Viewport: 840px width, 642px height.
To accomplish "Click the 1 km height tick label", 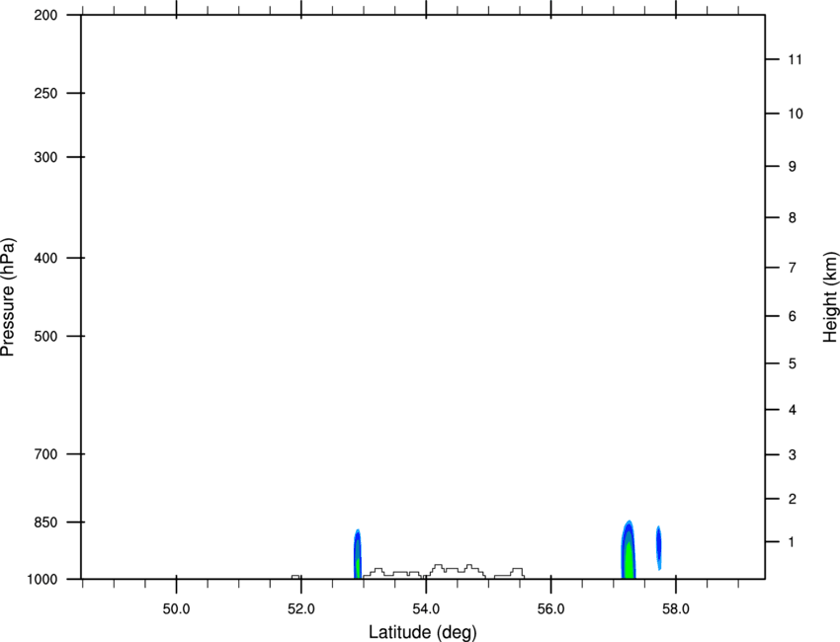I will [792, 542].
